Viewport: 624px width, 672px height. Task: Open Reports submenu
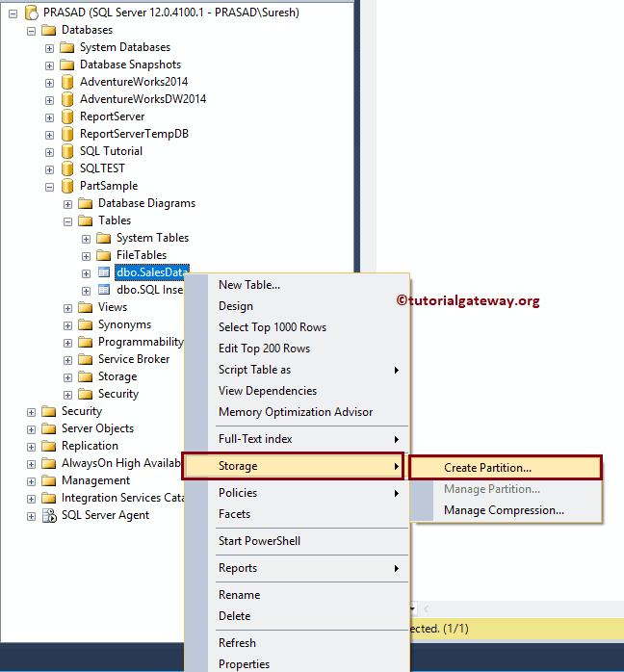[x=298, y=568]
